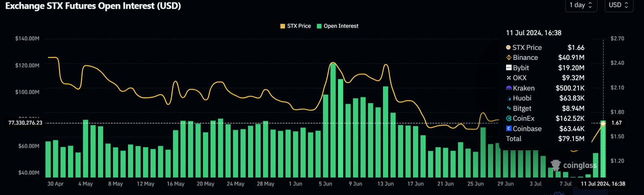Click the 30 Apr date axis label
Image resolution: width=644 pixels, height=195 pixels.
pos(55,184)
